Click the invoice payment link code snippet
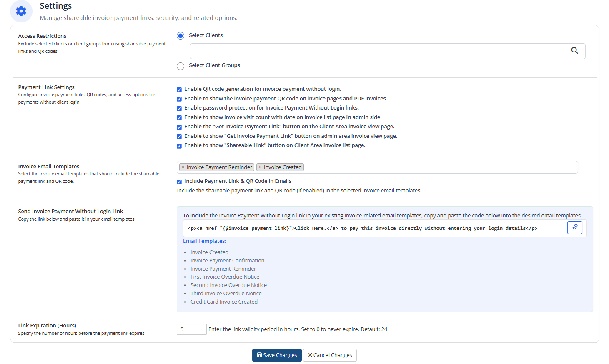Image resolution: width=609 pixels, height=364 pixels. pyautogui.click(x=363, y=228)
